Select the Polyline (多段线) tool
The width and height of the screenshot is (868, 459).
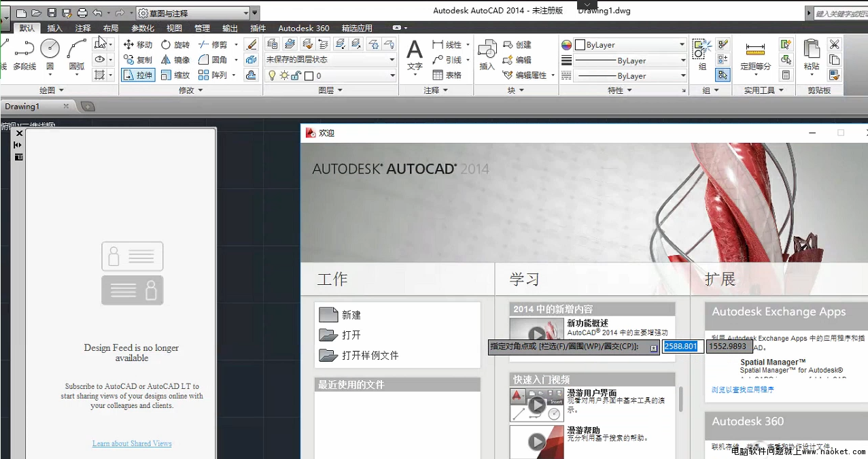click(24, 55)
